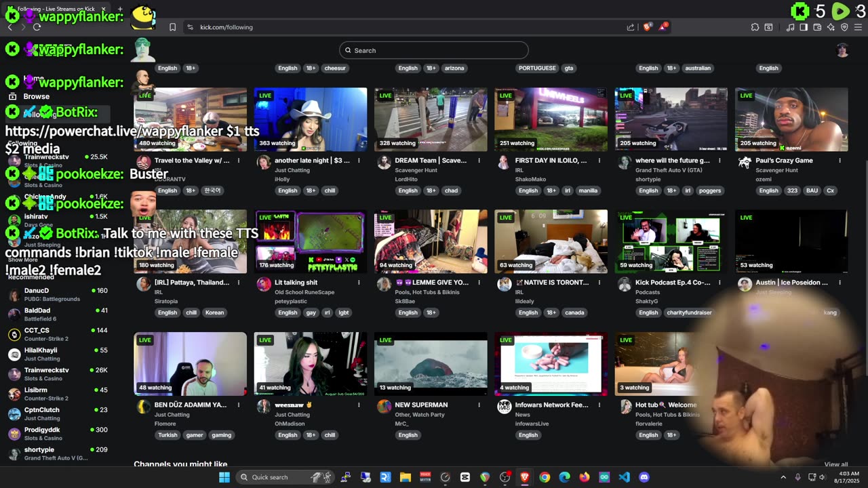868x488 pixels.
Task: Open Windows Start menu
Action: tap(224, 477)
